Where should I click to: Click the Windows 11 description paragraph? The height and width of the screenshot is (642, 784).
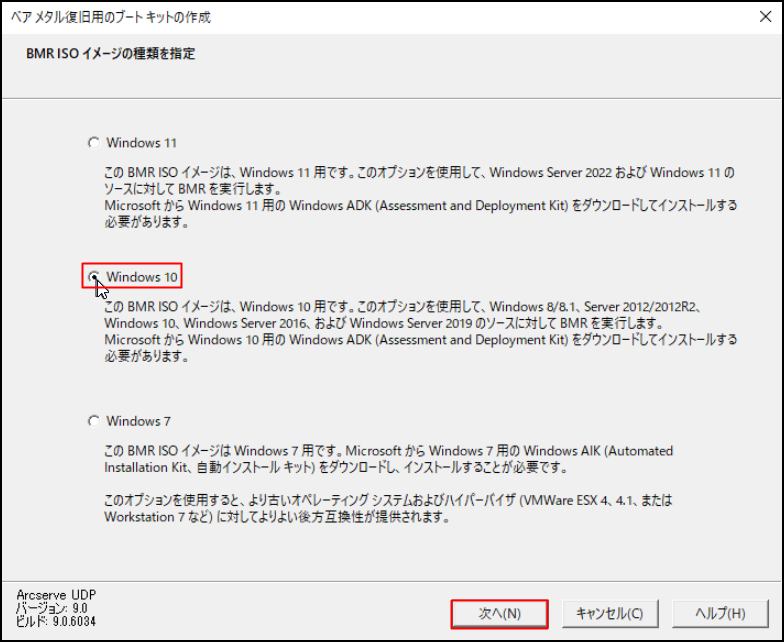pos(420,197)
